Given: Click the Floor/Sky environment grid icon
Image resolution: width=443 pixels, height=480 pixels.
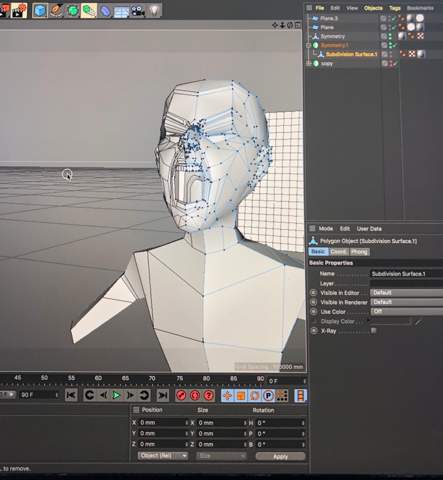Looking at the screenshot, I should [121, 12].
